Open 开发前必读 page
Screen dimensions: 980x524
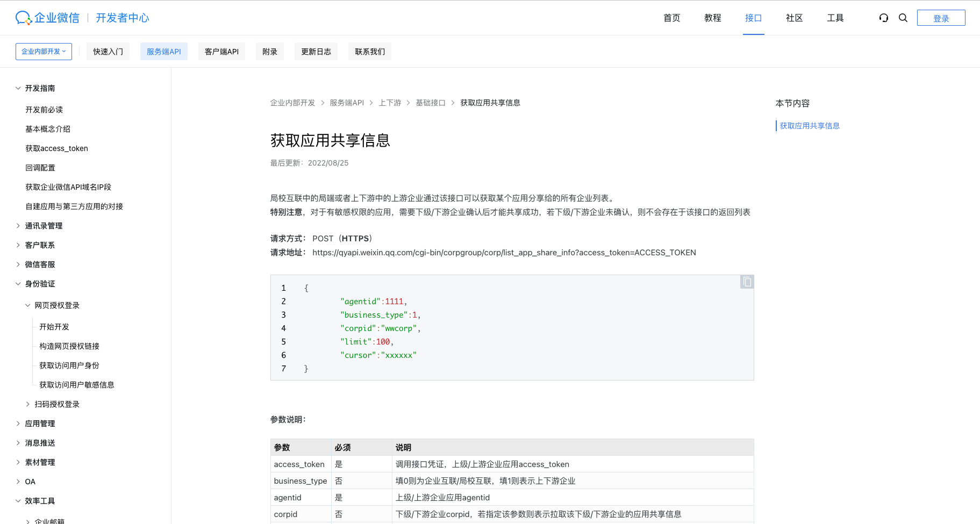tap(44, 110)
